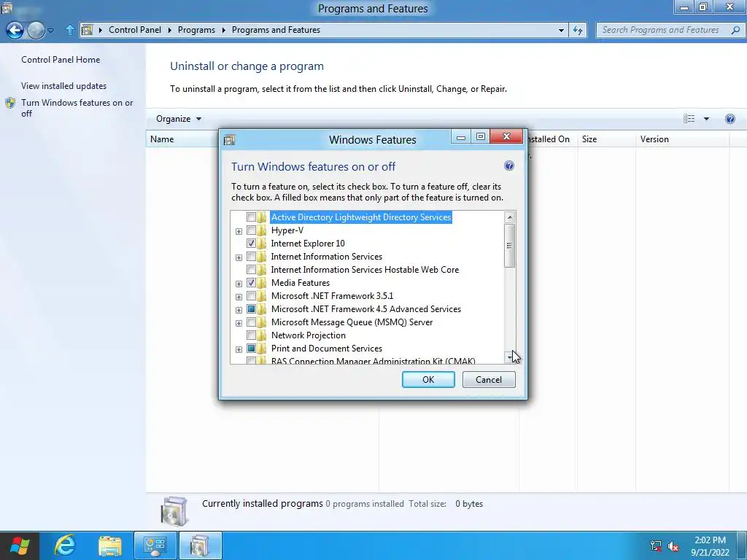
Task: Click the feature list scroll up arrow
Action: [x=509, y=217]
